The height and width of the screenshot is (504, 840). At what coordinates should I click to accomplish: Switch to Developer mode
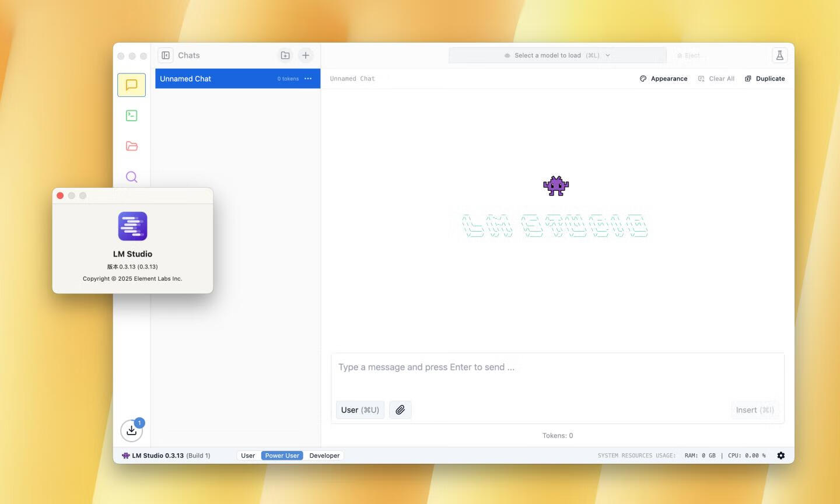point(324,456)
